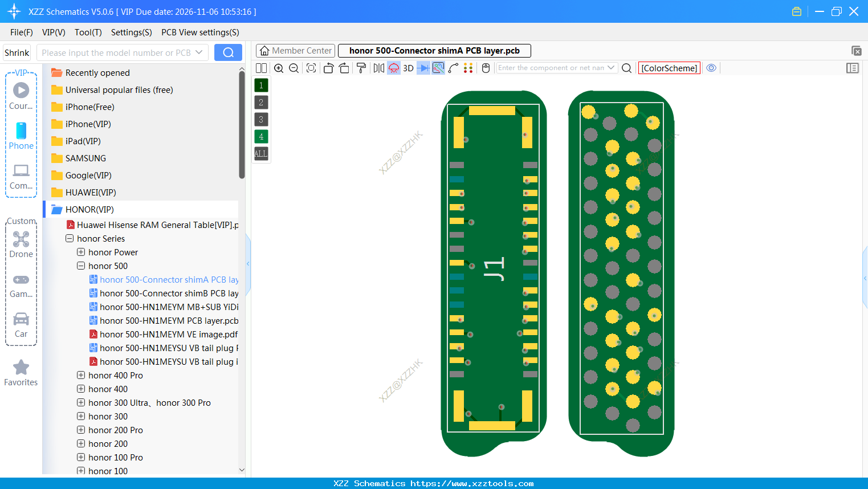The image size is (868, 489).
Task: Open the ColorScheme settings
Action: coord(669,67)
